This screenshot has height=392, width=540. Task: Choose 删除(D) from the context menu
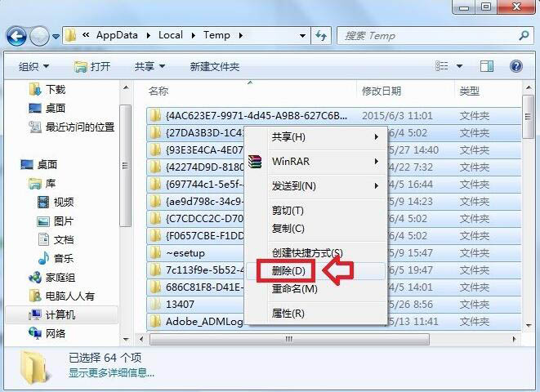(x=288, y=270)
